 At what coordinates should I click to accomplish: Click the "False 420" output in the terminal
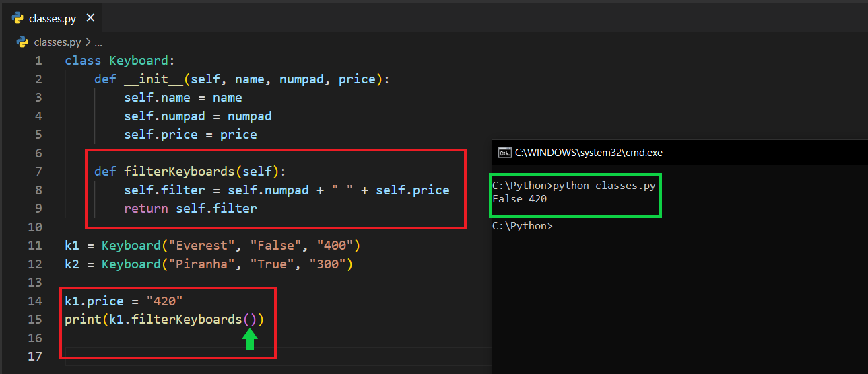519,199
